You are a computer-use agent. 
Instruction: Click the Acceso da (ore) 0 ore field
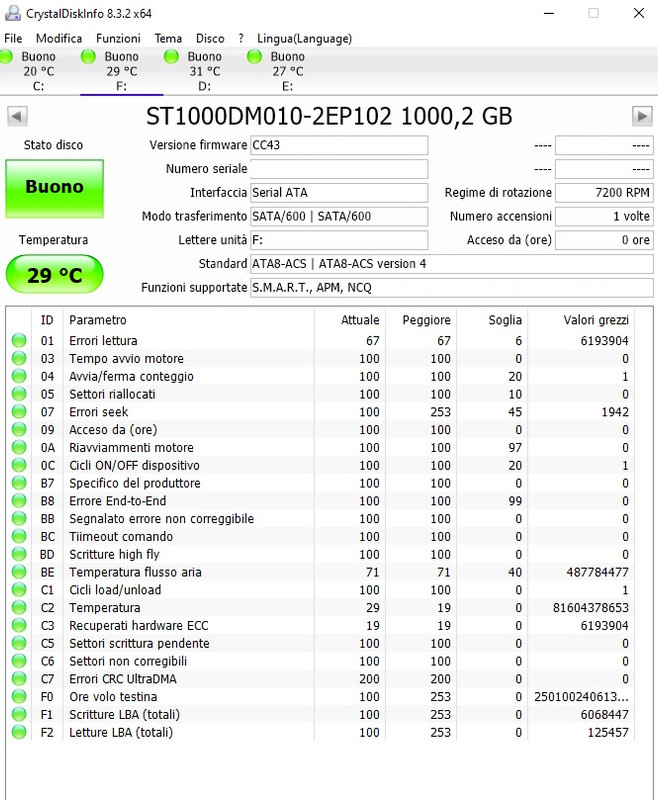[x=604, y=240]
